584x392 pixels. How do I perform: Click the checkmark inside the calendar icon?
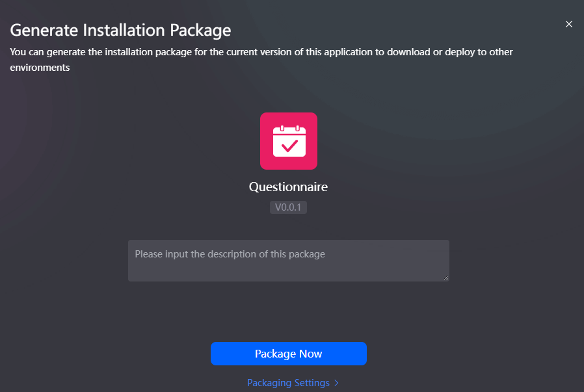coord(289,146)
